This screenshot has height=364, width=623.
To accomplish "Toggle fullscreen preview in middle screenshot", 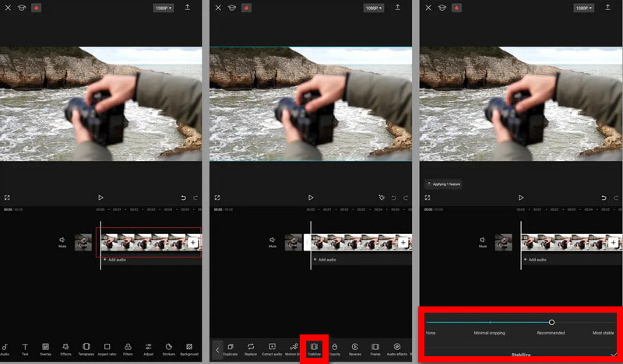I will (x=217, y=198).
